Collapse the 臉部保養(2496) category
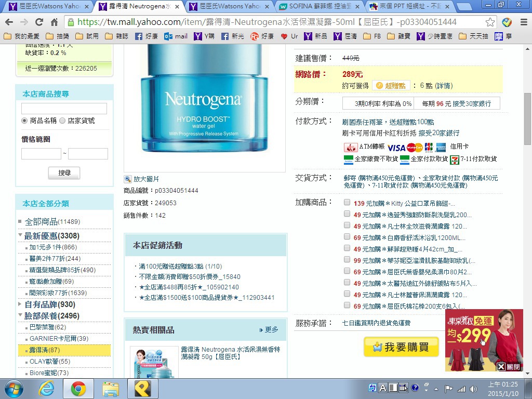532x399 pixels. [x=20, y=315]
